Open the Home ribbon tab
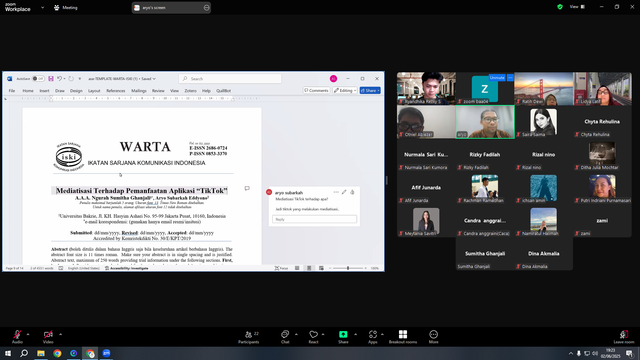The height and width of the screenshot is (360, 640). click(x=28, y=91)
